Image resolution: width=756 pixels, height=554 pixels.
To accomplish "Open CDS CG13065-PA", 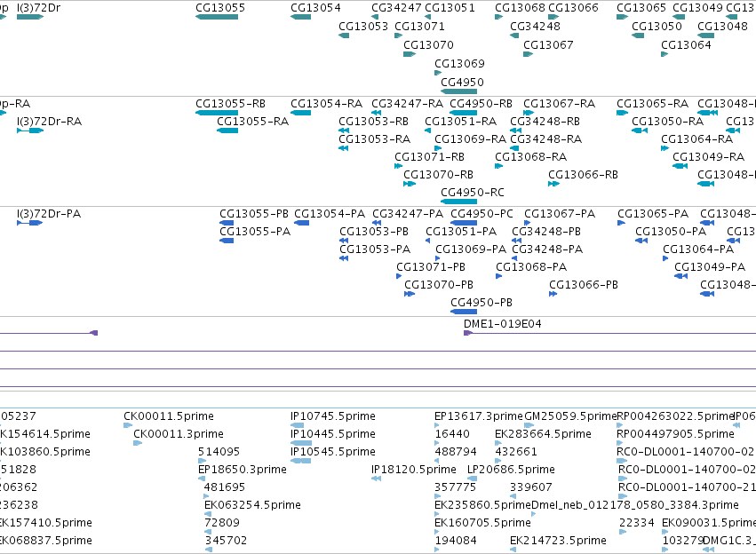I will pos(653,214).
